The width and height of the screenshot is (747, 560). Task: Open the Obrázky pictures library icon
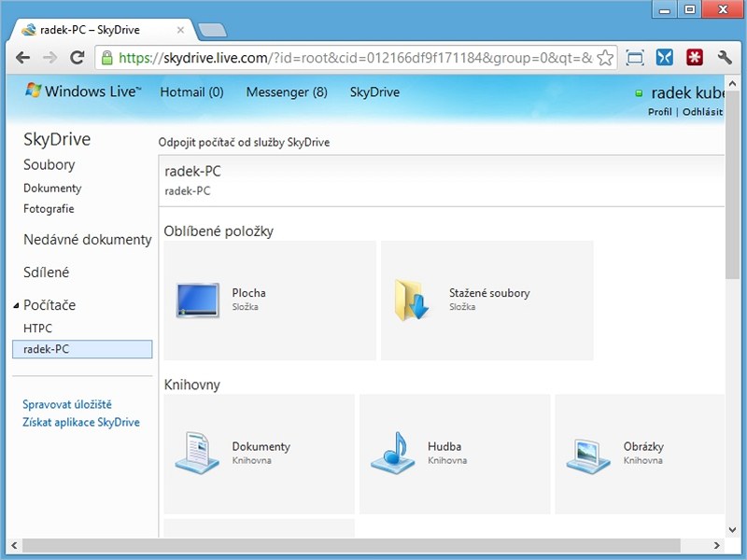coord(588,454)
